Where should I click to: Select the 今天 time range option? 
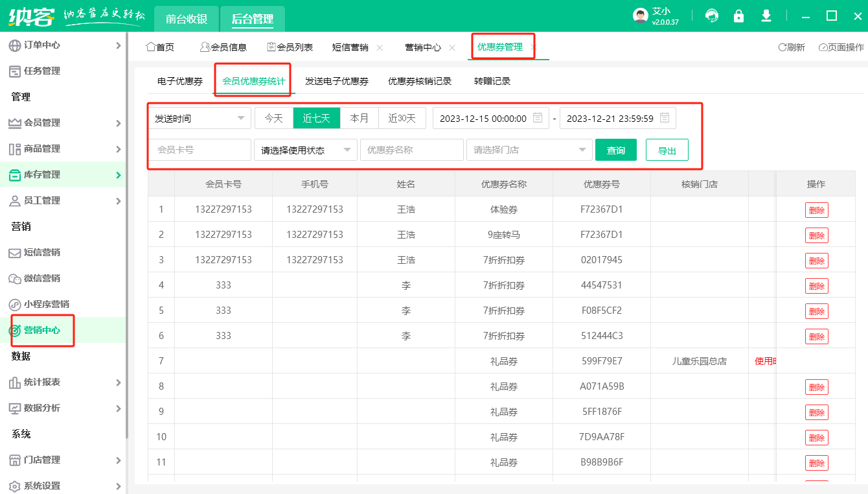tap(274, 118)
